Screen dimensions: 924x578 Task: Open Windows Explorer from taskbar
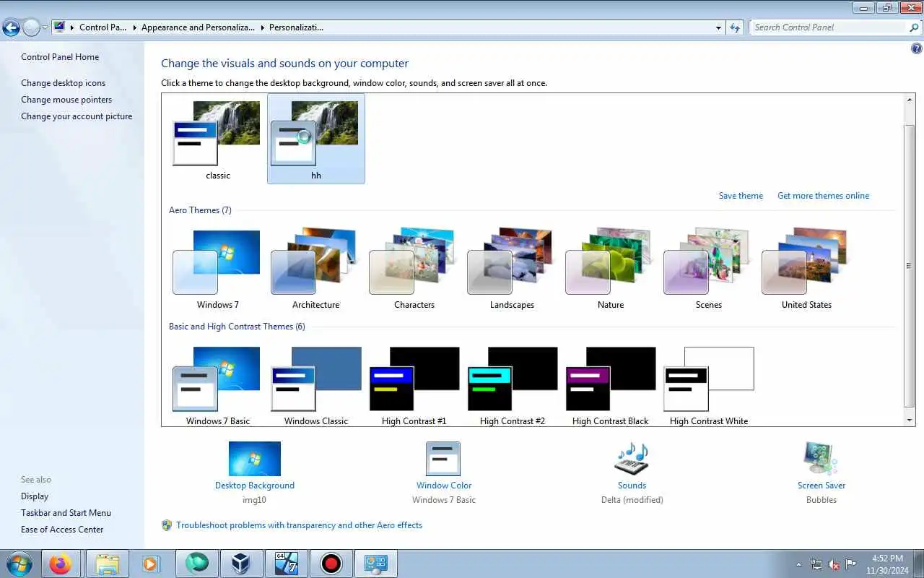tap(107, 564)
